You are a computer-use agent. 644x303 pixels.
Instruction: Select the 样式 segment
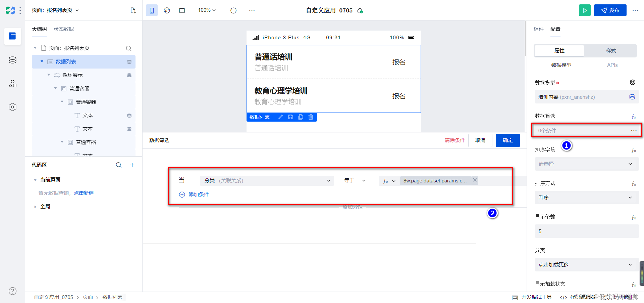pyautogui.click(x=611, y=51)
